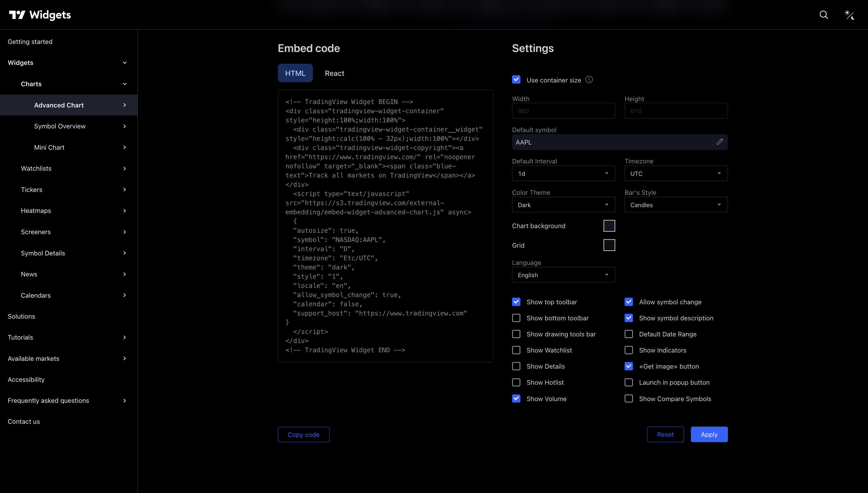Click the arrow icon next to Heatmaps
The width and height of the screenshot is (868, 493).
125,211
